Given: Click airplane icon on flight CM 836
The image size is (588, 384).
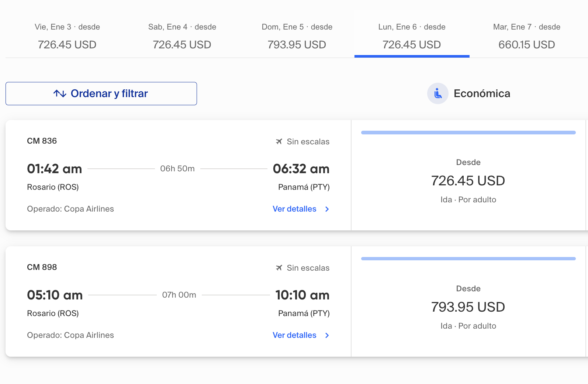Looking at the screenshot, I should point(279,141).
